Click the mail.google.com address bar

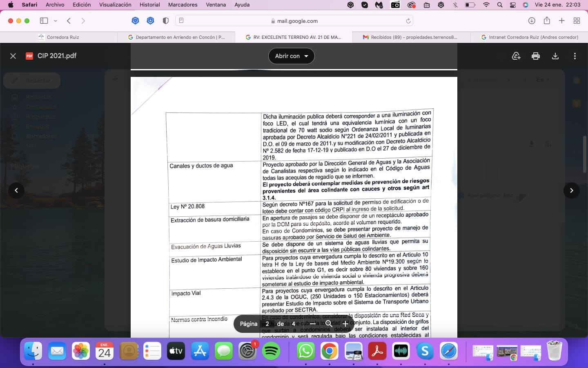click(x=294, y=21)
